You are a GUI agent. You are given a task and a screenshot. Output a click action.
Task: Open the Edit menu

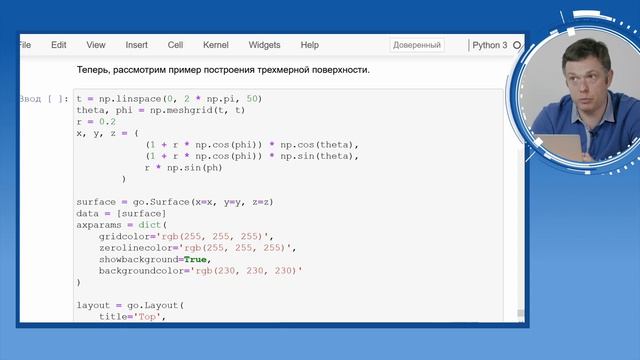point(58,45)
